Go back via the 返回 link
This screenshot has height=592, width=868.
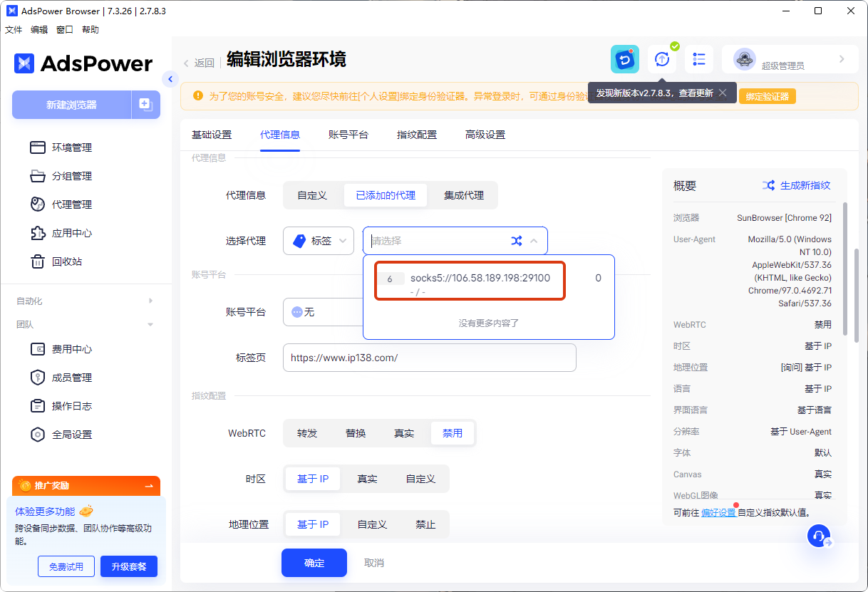(199, 63)
